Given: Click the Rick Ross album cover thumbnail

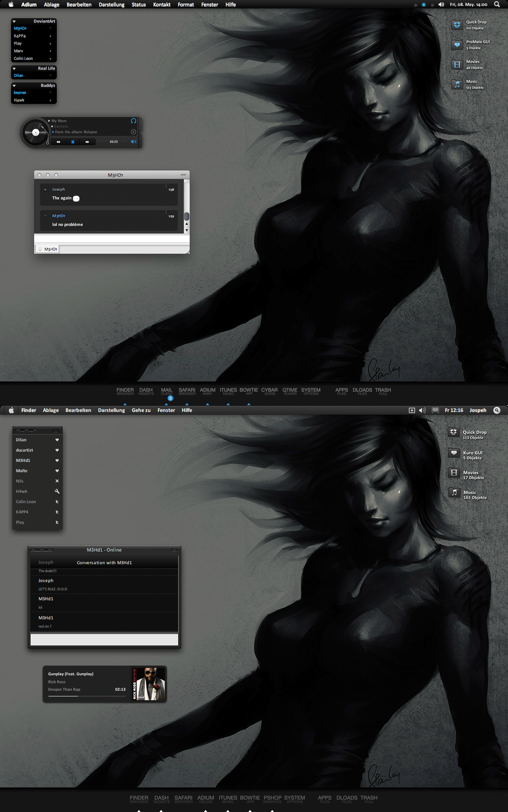Looking at the screenshot, I should click(x=148, y=684).
